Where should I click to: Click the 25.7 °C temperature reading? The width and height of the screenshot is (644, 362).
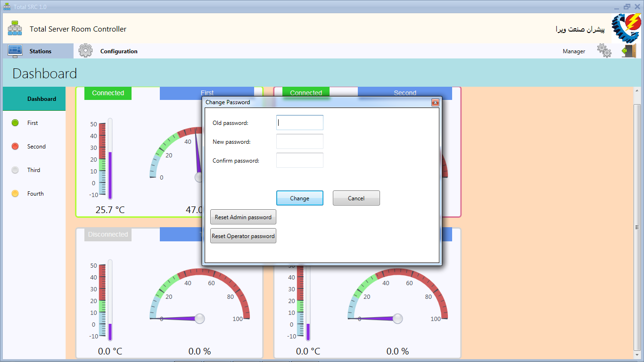110,210
